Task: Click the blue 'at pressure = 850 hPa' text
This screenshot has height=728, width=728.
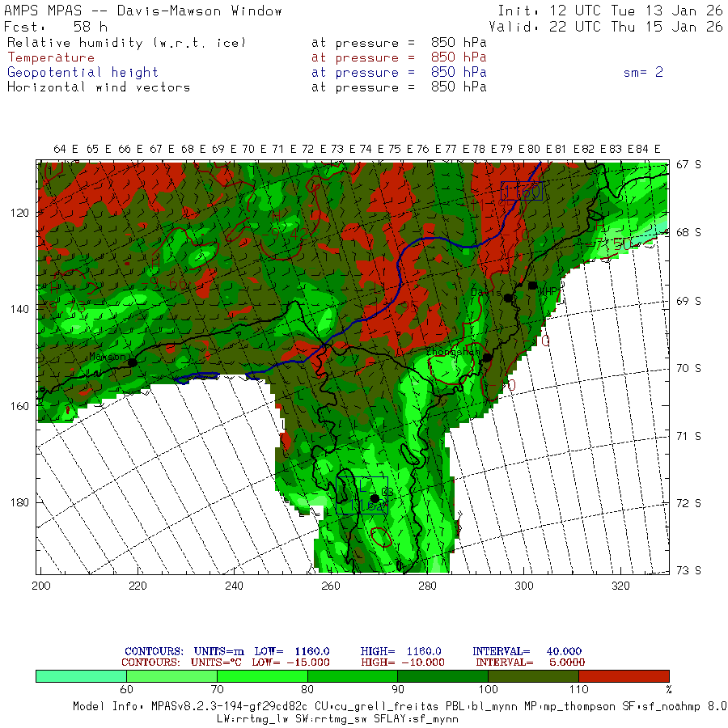Action: point(399,73)
